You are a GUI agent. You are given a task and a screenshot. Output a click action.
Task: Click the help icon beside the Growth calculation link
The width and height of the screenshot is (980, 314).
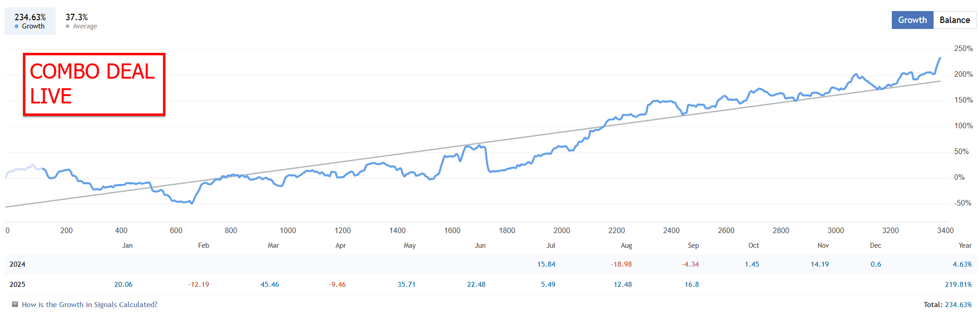coord(15,304)
